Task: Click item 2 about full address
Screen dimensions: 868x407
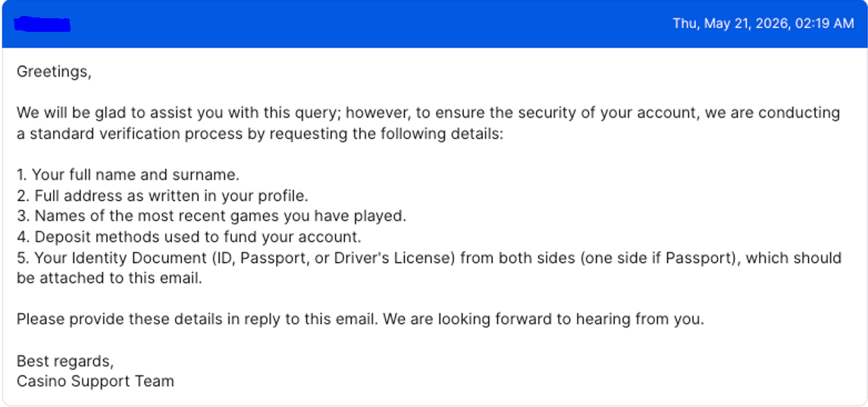Action: [162, 196]
